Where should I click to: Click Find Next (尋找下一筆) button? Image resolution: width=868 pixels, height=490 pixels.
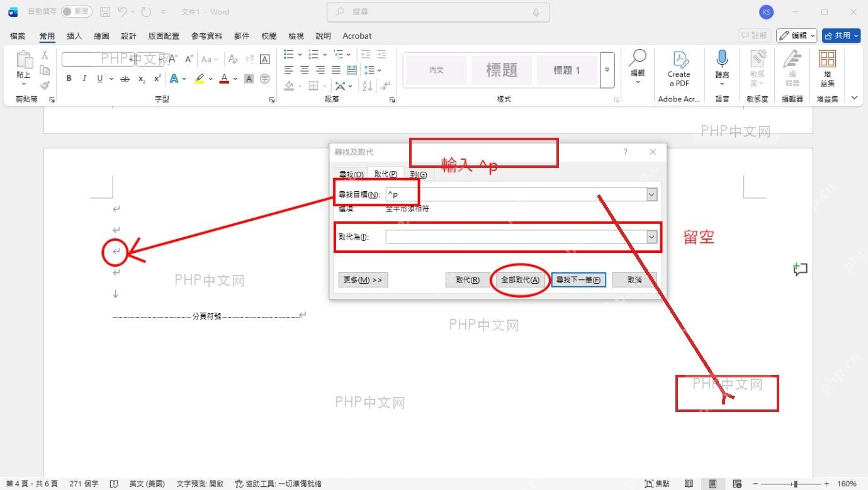pos(578,280)
